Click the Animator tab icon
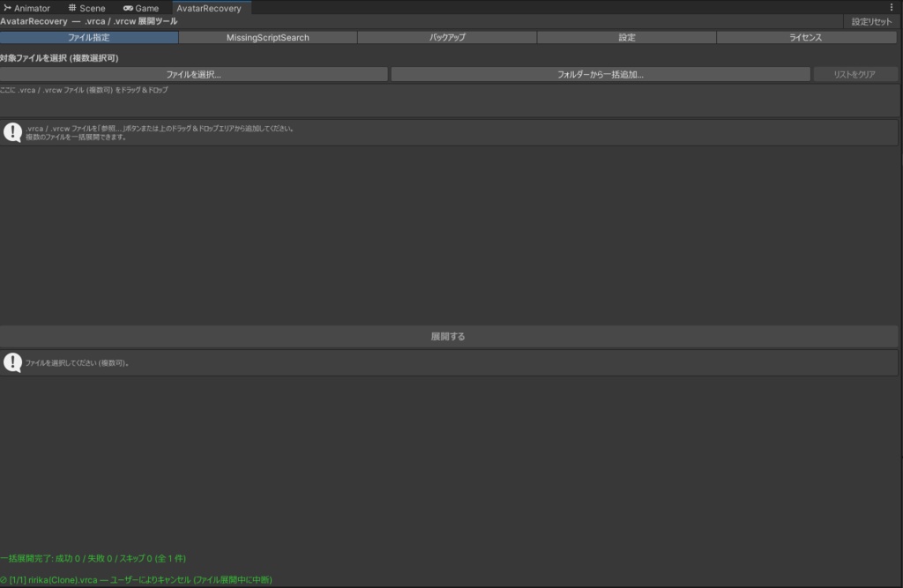Screen dimensions: 903x588 7,7
